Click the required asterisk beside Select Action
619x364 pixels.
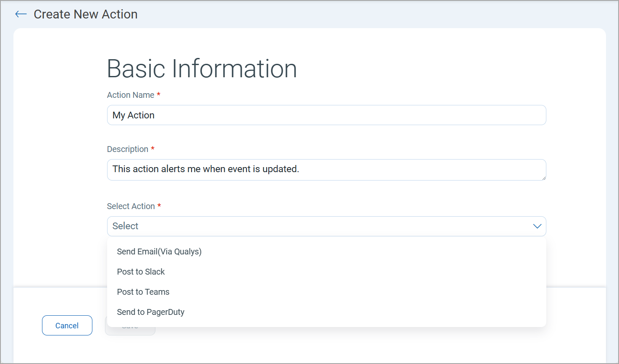point(159,206)
